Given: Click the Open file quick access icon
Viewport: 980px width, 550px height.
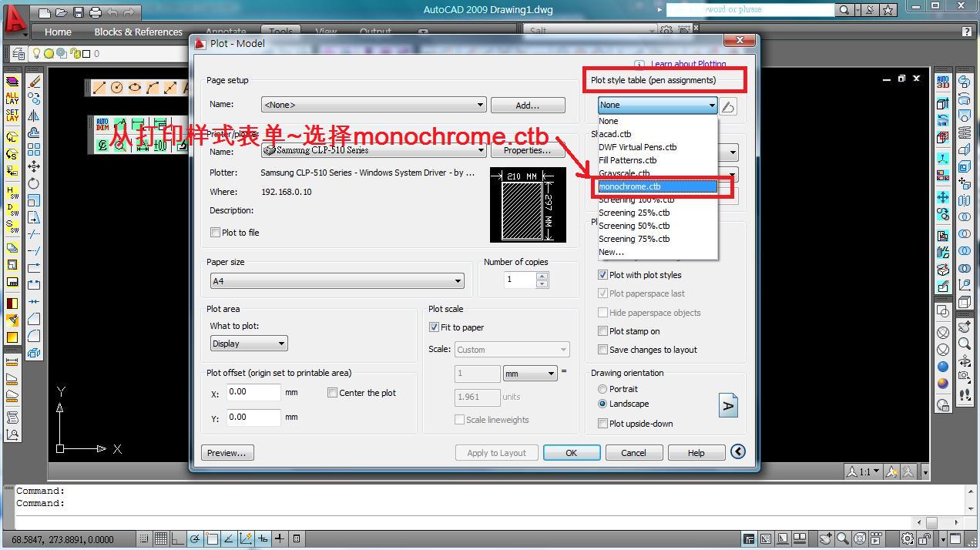Looking at the screenshot, I should point(62,12).
